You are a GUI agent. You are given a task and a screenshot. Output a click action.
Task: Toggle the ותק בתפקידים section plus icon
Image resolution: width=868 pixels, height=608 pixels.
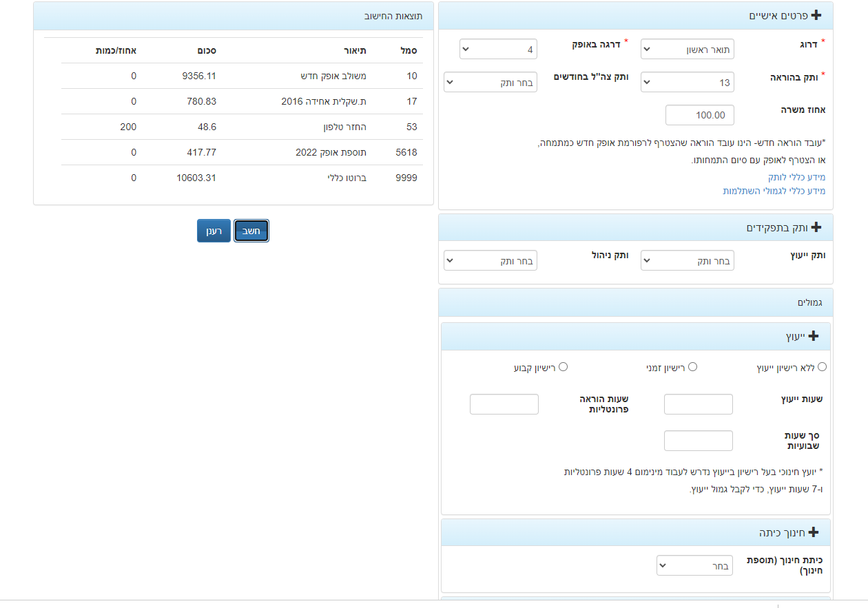(x=816, y=227)
